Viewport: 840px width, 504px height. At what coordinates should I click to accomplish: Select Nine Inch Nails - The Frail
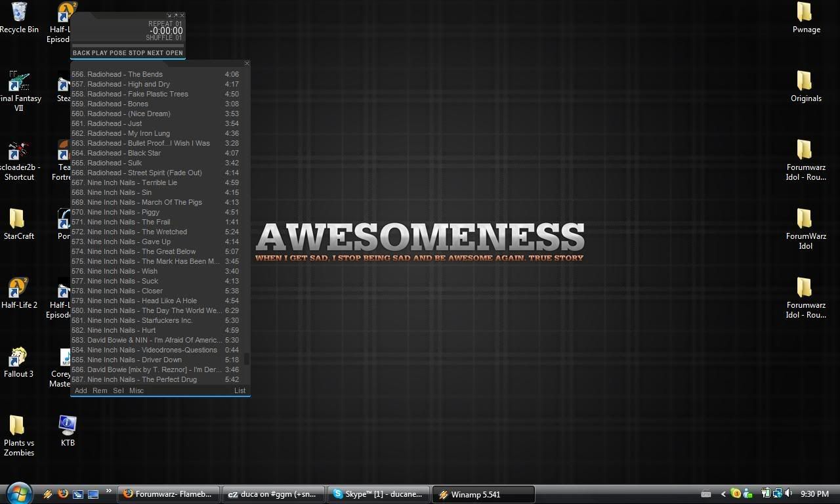tap(156, 222)
